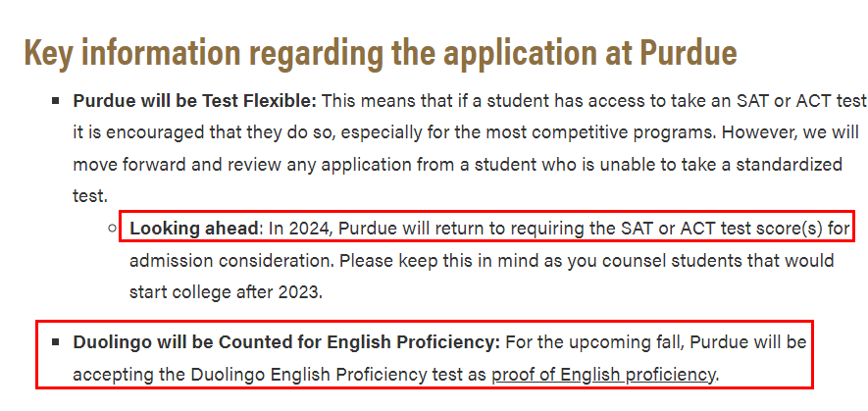
Task: Select bold "Duolingo will be Counted for English Proficiency:"
Action: [x=286, y=342]
